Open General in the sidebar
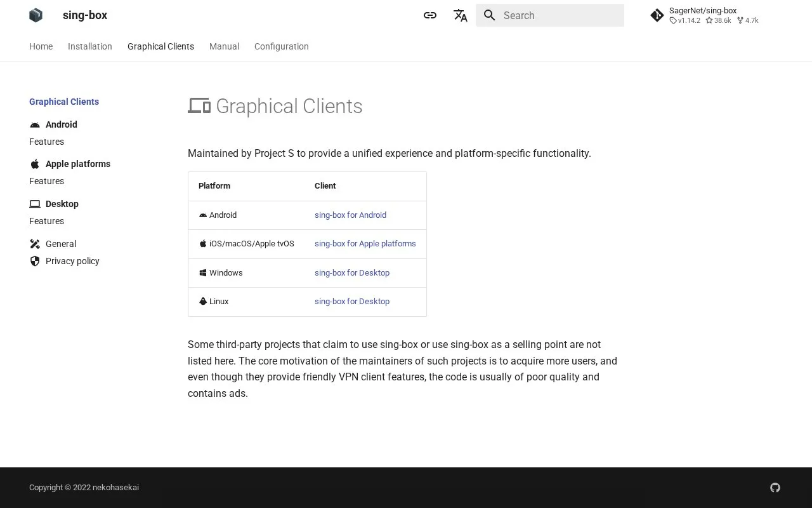The width and height of the screenshot is (812, 508). coord(61,244)
